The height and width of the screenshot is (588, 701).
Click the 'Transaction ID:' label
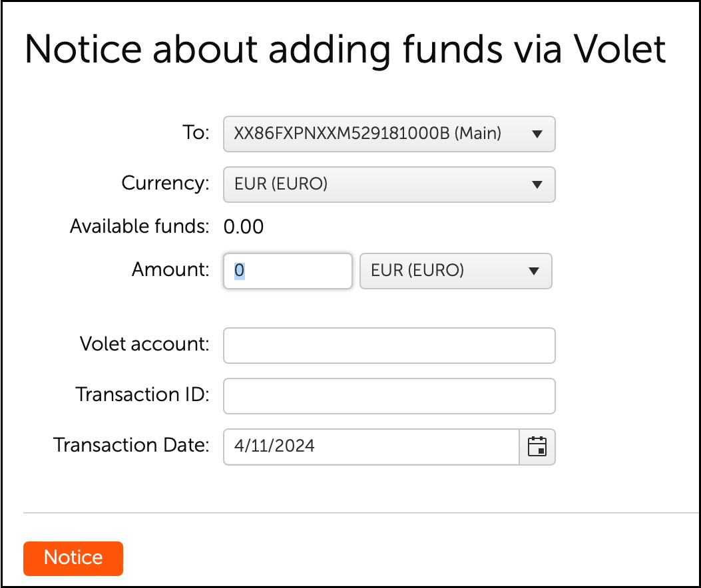click(142, 394)
